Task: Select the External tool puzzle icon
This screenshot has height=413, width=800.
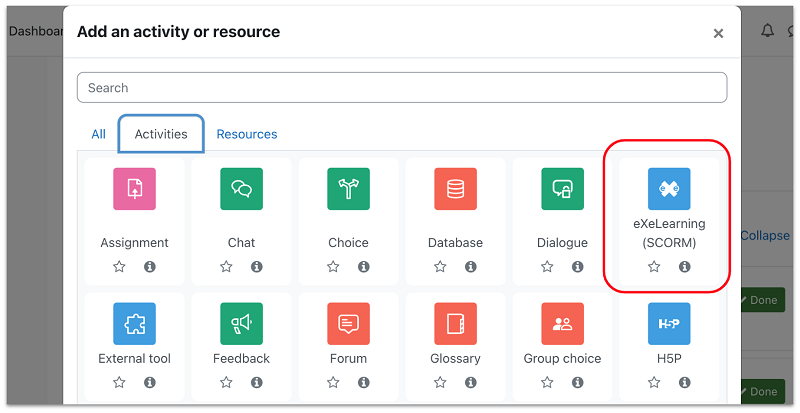Action: 134,323
